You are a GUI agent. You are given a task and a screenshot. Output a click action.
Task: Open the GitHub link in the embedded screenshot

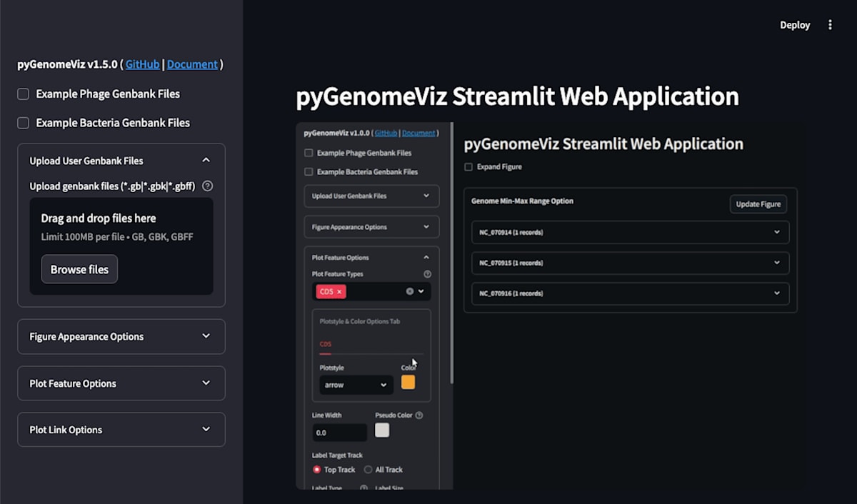386,133
